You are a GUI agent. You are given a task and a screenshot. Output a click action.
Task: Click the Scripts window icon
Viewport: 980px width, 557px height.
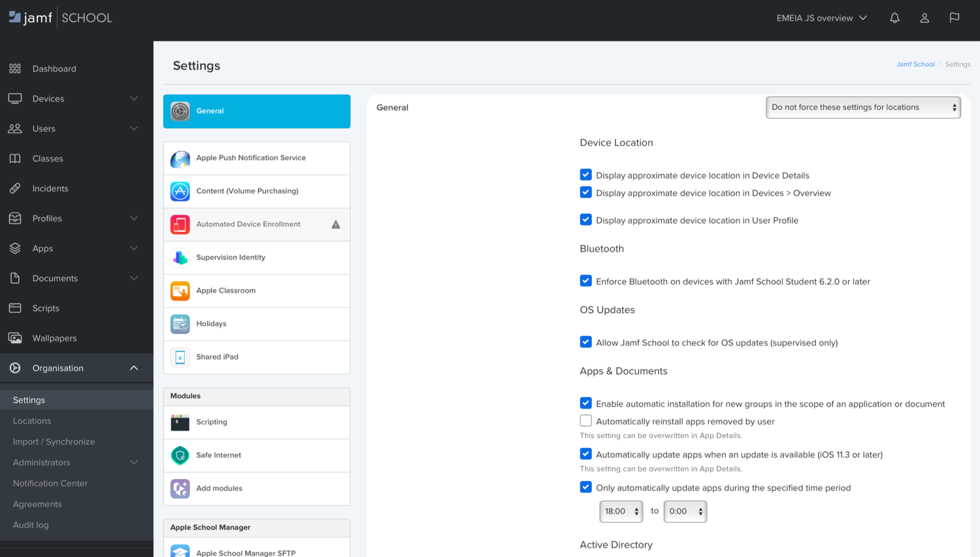click(x=15, y=308)
